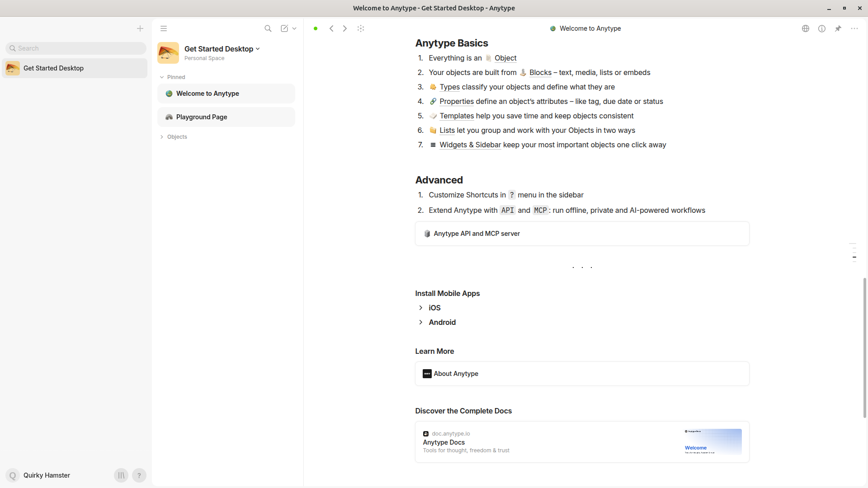
Task: Go back with the left arrow
Action: tap(331, 28)
